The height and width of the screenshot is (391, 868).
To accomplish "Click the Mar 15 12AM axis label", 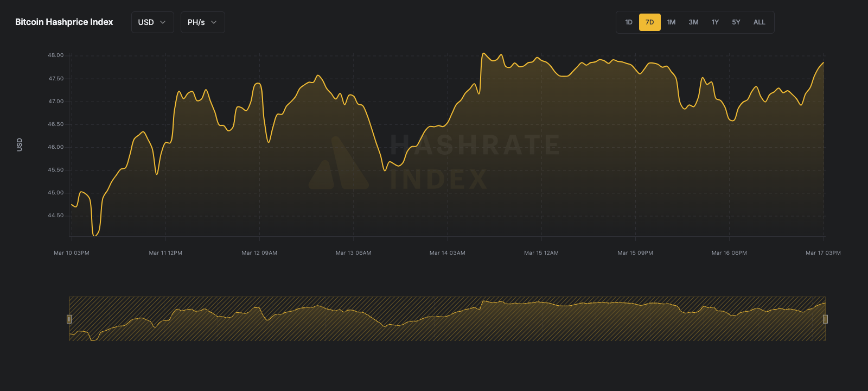I will tap(541, 253).
